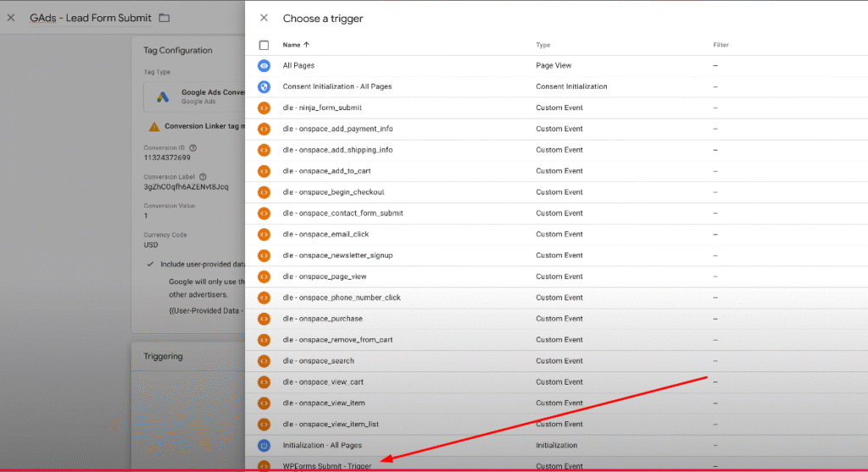Select Consent Initialization - All Pages trigger
This screenshot has width=868, height=472.
point(337,86)
